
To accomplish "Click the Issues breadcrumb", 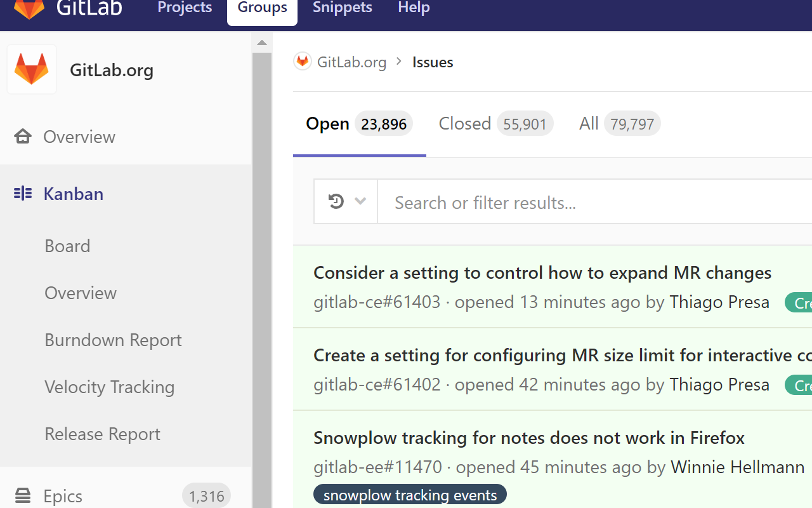I will (x=433, y=62).
